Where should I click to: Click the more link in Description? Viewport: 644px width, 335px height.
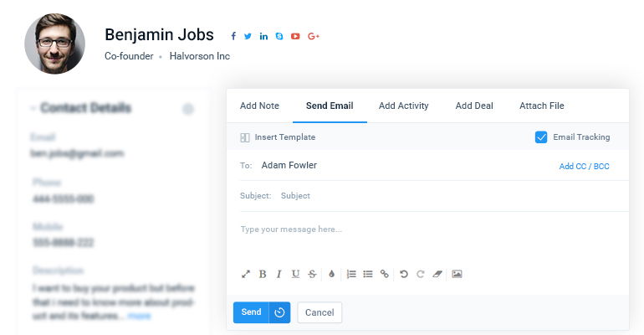139,316
